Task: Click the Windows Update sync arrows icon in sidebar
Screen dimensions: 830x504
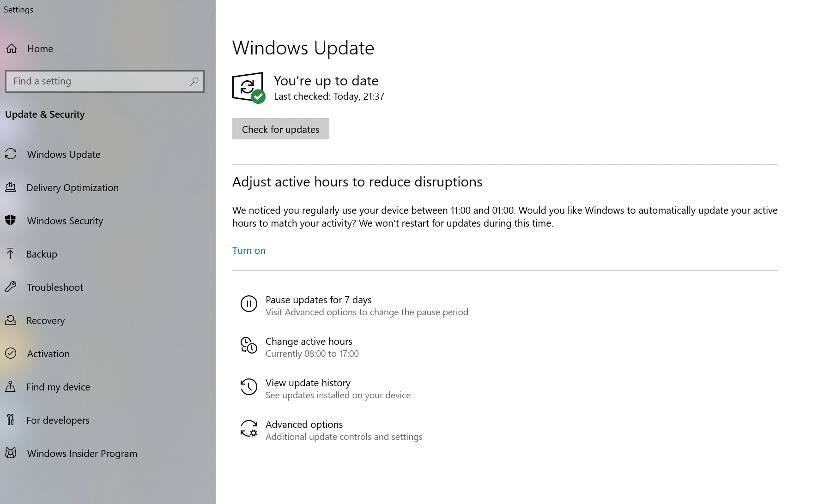Action: 11,154
